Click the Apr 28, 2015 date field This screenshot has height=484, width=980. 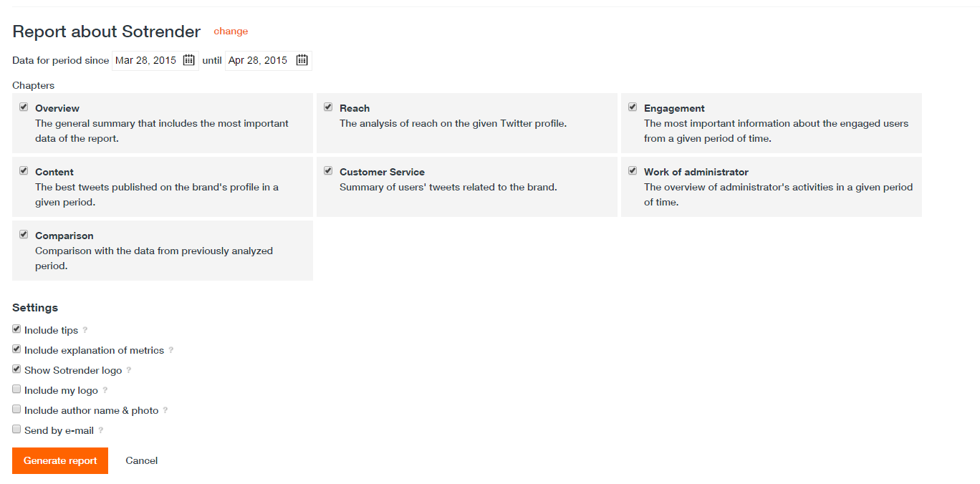click(258, 61)
